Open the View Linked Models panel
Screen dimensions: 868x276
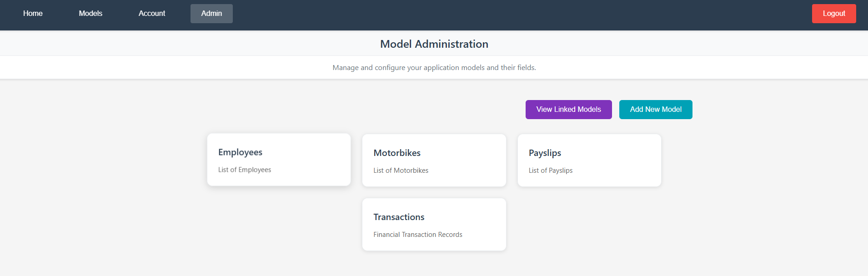568,109
